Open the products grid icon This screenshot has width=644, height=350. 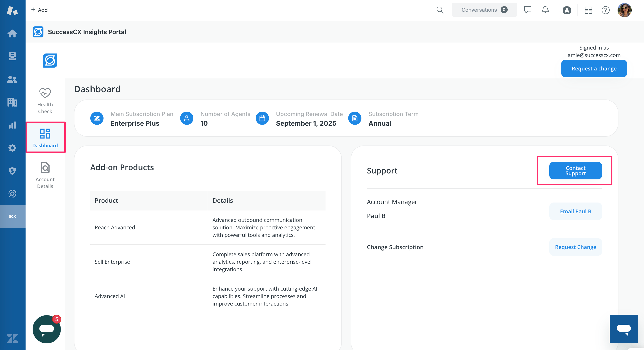pos(588,10)
